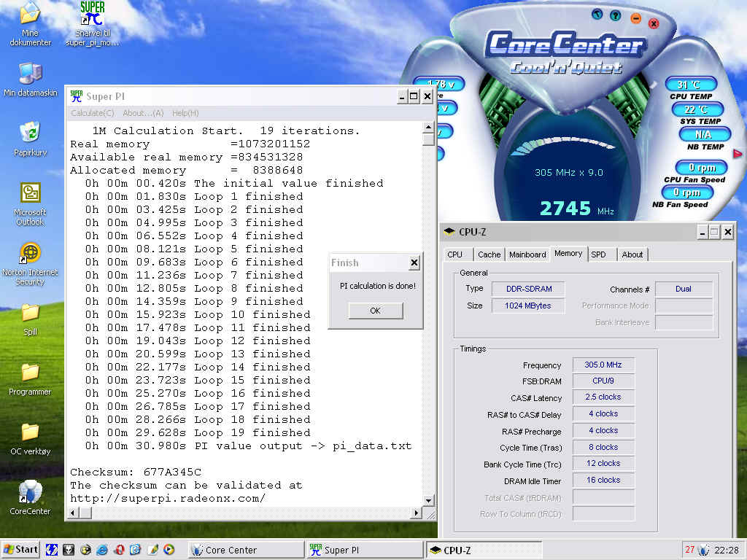Open the Papirkurv recycle bin
The height and width of the screenshot is (560, 747).
(30, 139)
